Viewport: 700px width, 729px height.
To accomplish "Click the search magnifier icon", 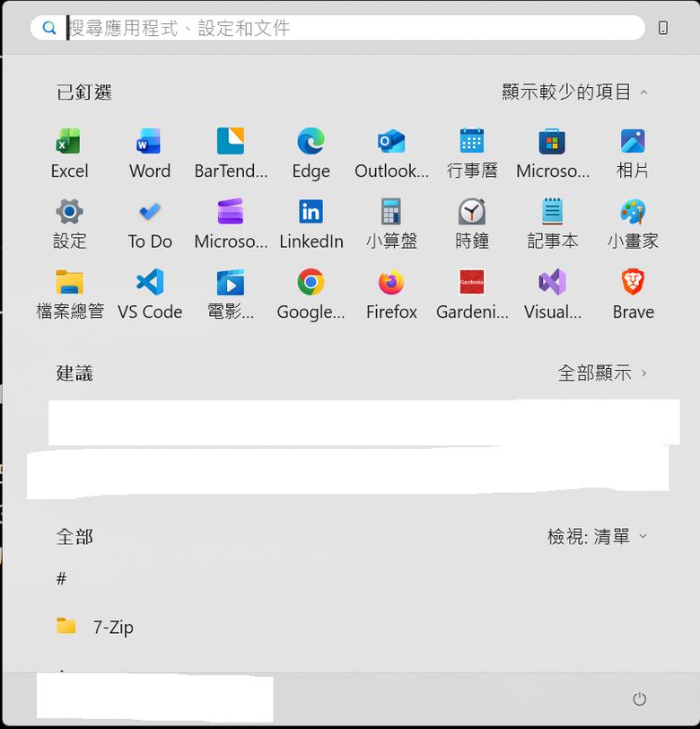I will coord(48,28).
